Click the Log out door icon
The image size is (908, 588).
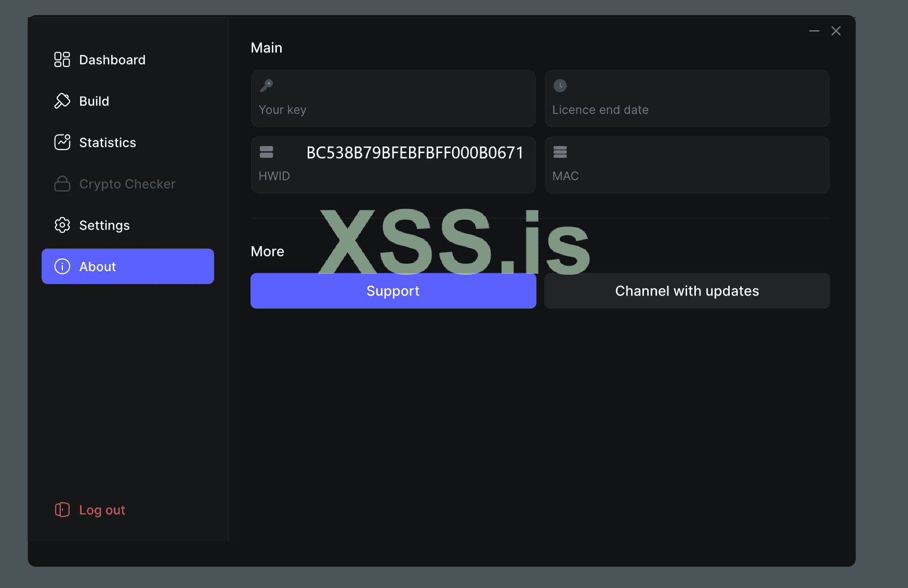coord(62,510)
